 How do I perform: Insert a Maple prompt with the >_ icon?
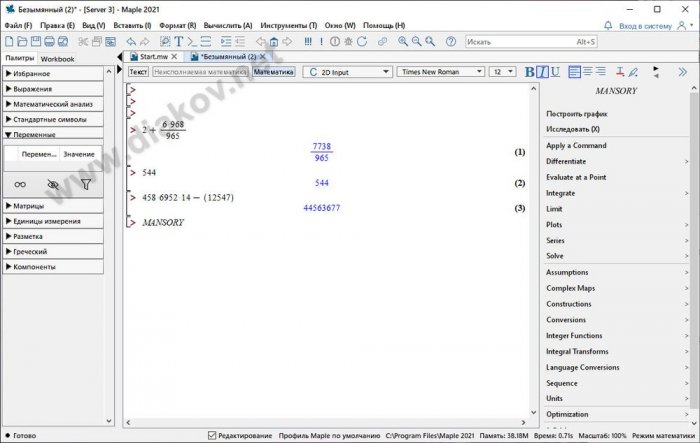[x=192, y=42]
